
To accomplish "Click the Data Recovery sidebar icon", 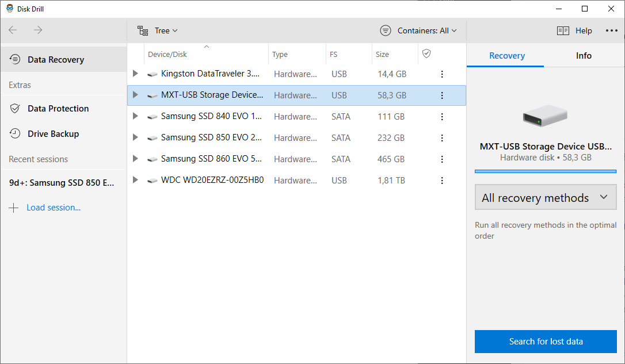I will pos(15,59).
